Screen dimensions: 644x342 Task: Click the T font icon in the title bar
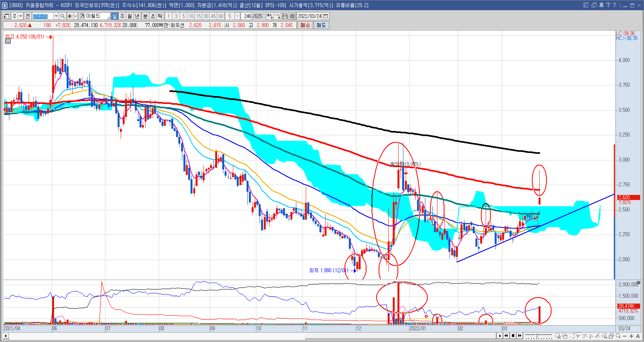click(x=608, y=5)
